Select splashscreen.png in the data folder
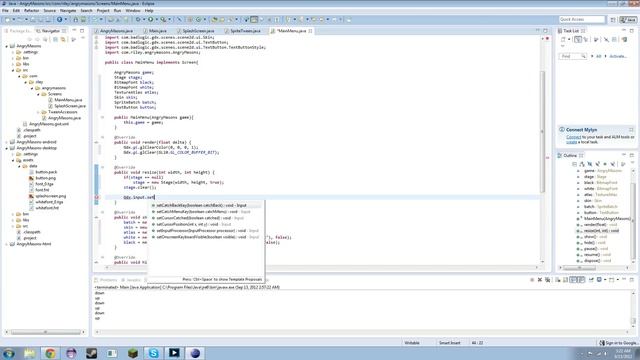640x360 pixels. pos(50,196)
